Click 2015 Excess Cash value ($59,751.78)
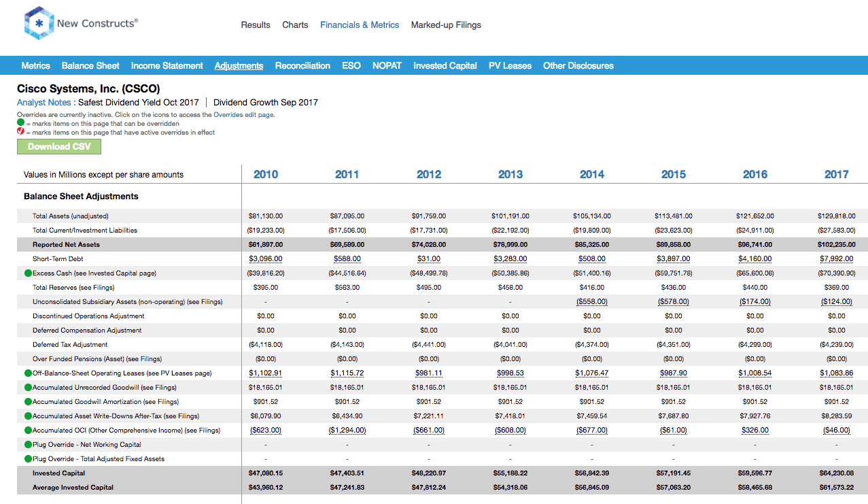 (x=674, y=273)
